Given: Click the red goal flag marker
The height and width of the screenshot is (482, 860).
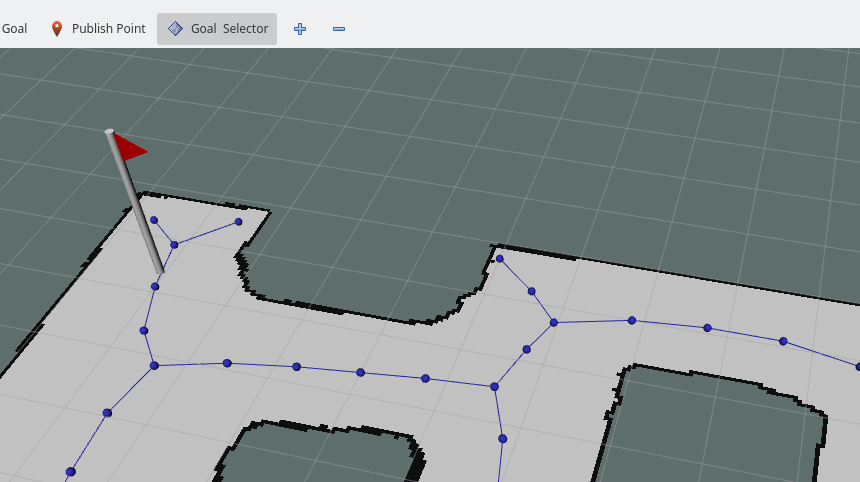Looking at the screenshot, I should click(x=129, y=148).
